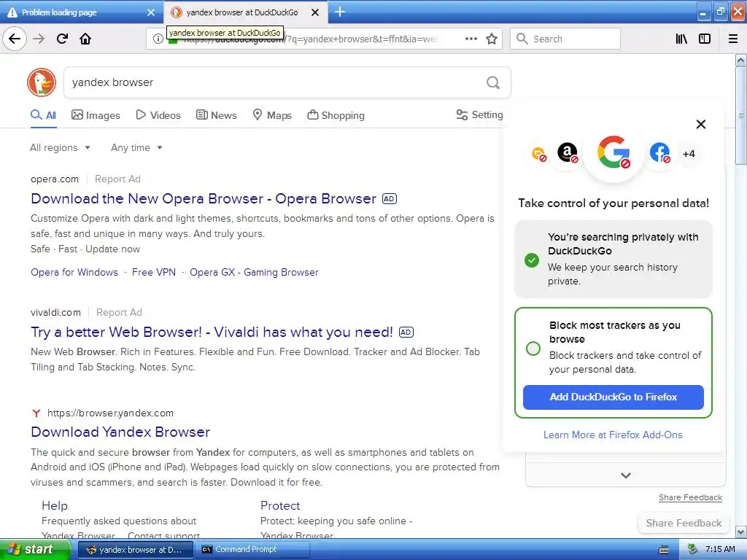Switch to Videos results

(x=158, y=115)
